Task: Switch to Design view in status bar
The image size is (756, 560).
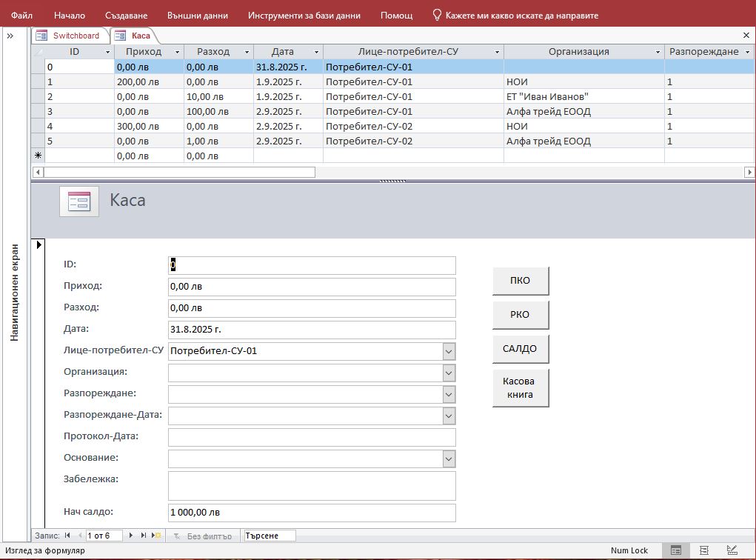Action: pyautogui.click(x=732, y=550)
